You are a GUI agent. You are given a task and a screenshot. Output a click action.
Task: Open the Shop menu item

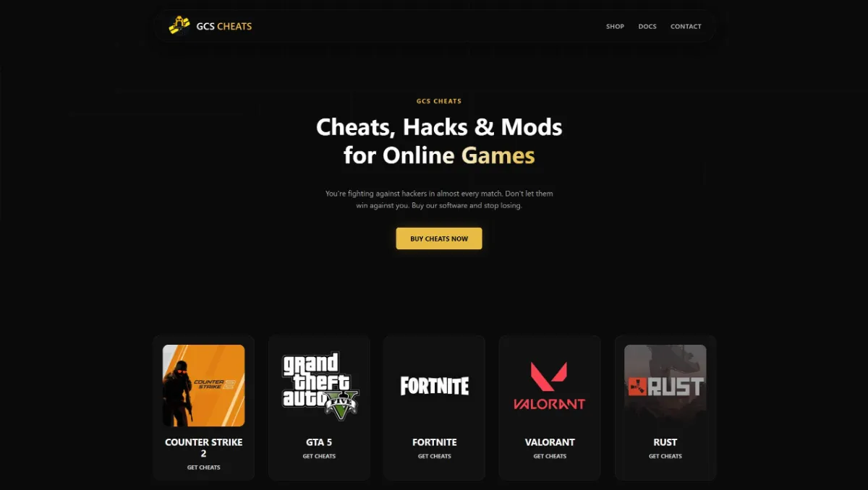[x=615, y=27]
